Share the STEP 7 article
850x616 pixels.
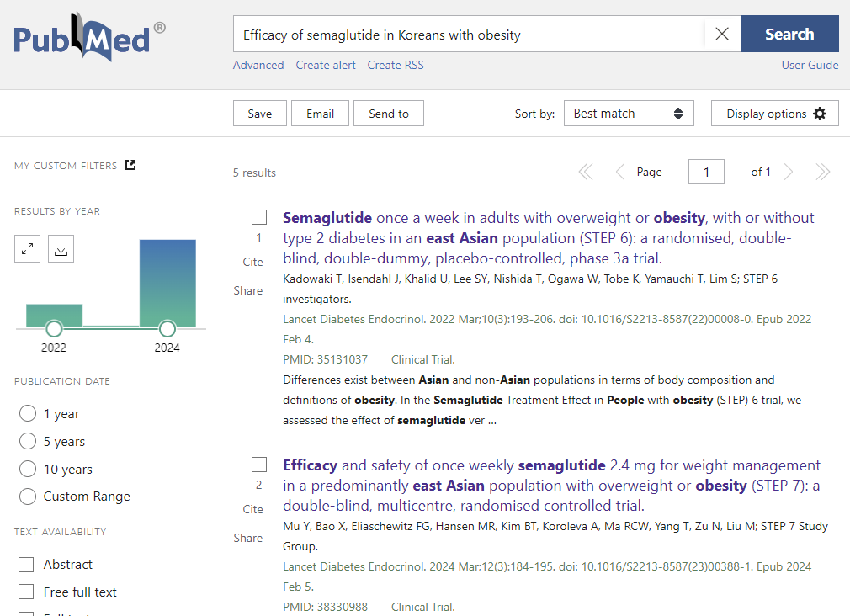(x=248, y=538)
